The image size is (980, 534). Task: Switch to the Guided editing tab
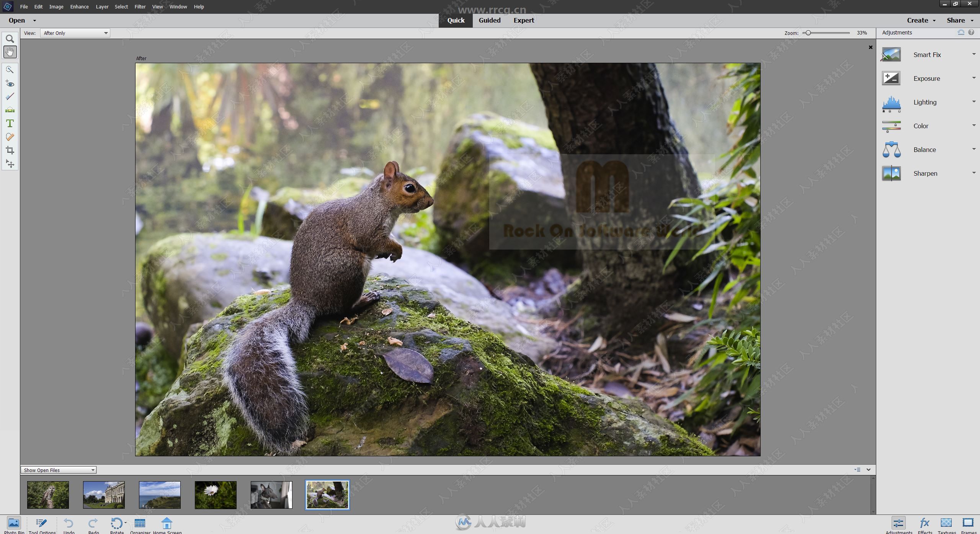(489, 20)
